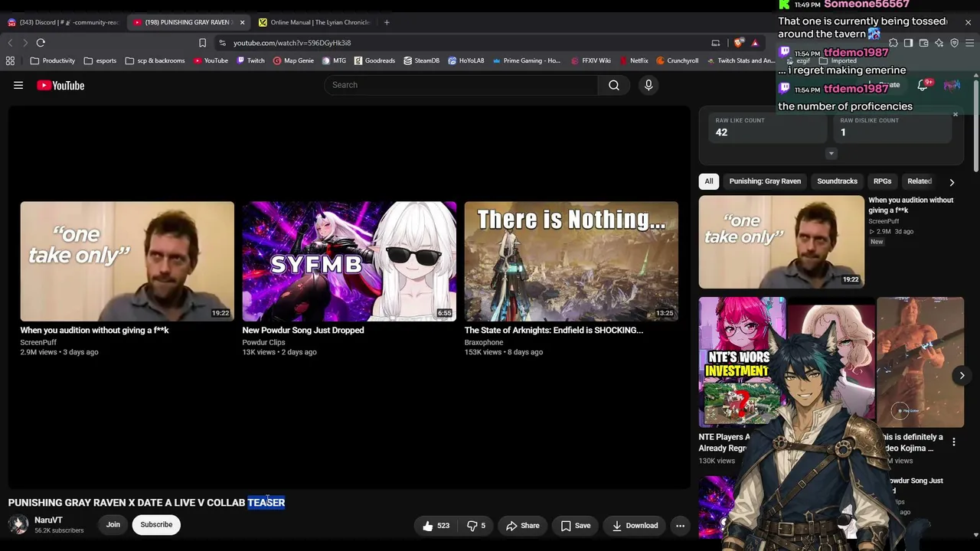
Task: Open a new browser tab
Action: click(x=387, y=22)
